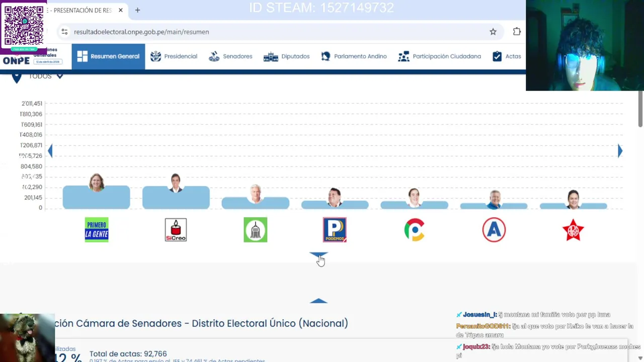Click the ONPE logo
644x362 pixels.
click(x=16, y=61)
